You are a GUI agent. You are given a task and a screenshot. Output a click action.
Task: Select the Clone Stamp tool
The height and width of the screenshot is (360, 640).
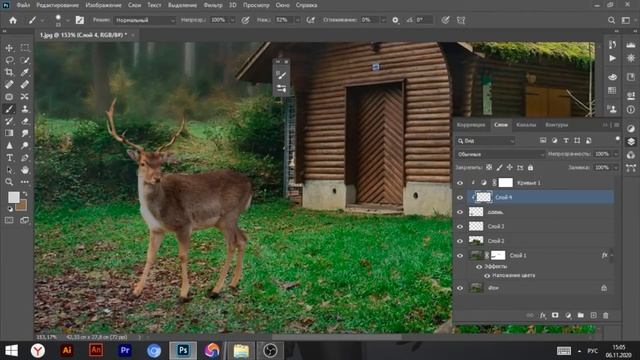25,109
